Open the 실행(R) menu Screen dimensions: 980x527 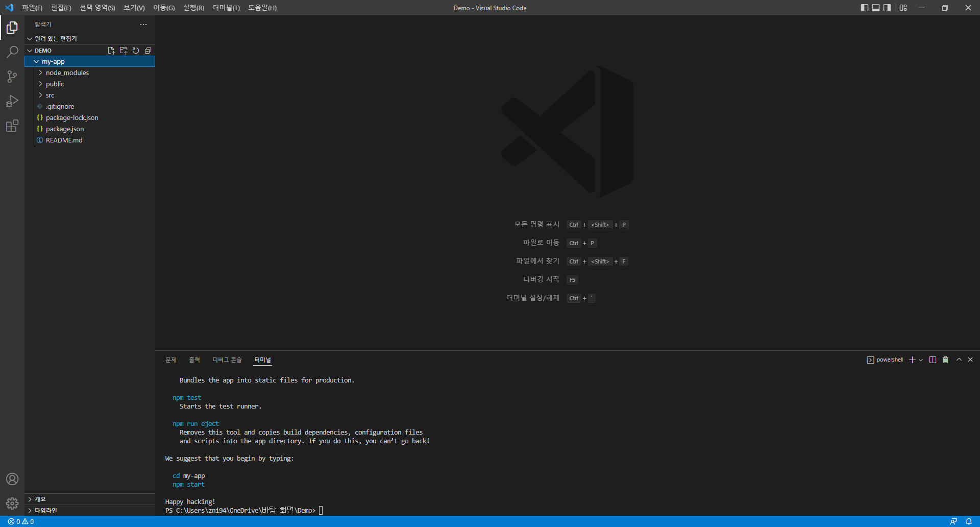(x=193, y=8)
